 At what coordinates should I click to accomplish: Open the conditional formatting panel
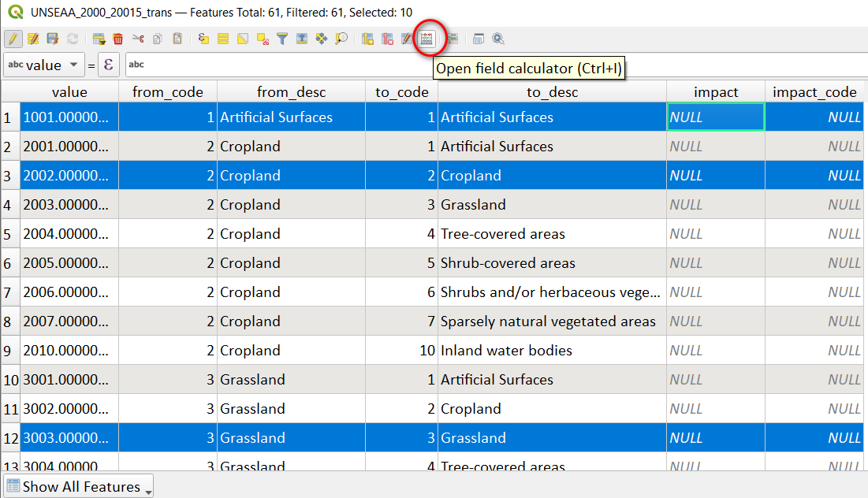453,39
